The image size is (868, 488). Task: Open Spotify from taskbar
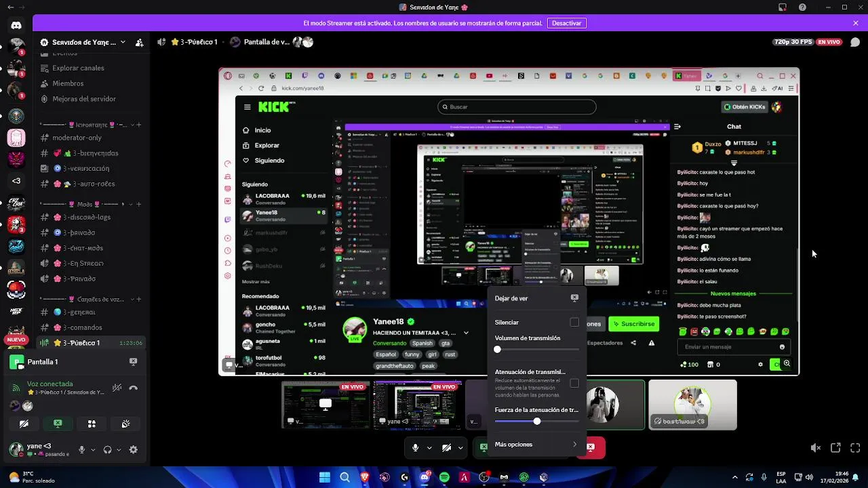(444, 477)
